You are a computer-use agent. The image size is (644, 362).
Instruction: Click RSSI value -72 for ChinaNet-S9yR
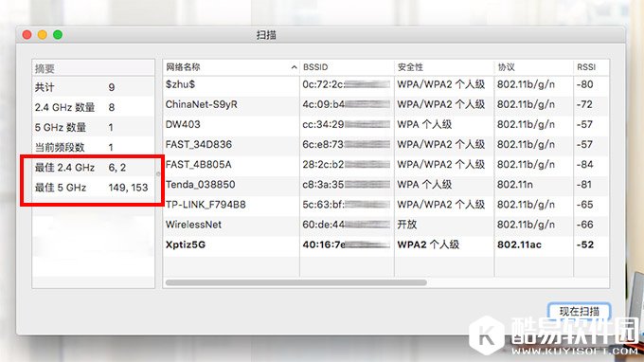(x=584, y=105)
